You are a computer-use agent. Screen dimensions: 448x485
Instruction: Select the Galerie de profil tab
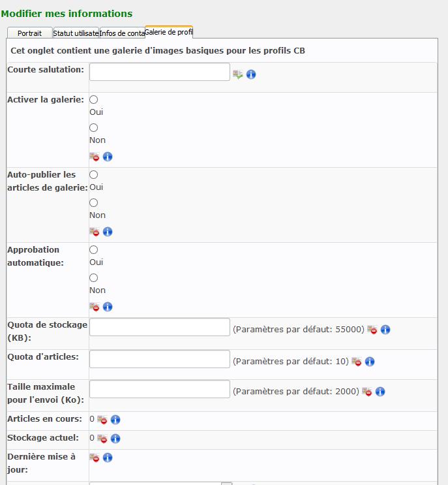click(x=169, y=32)
